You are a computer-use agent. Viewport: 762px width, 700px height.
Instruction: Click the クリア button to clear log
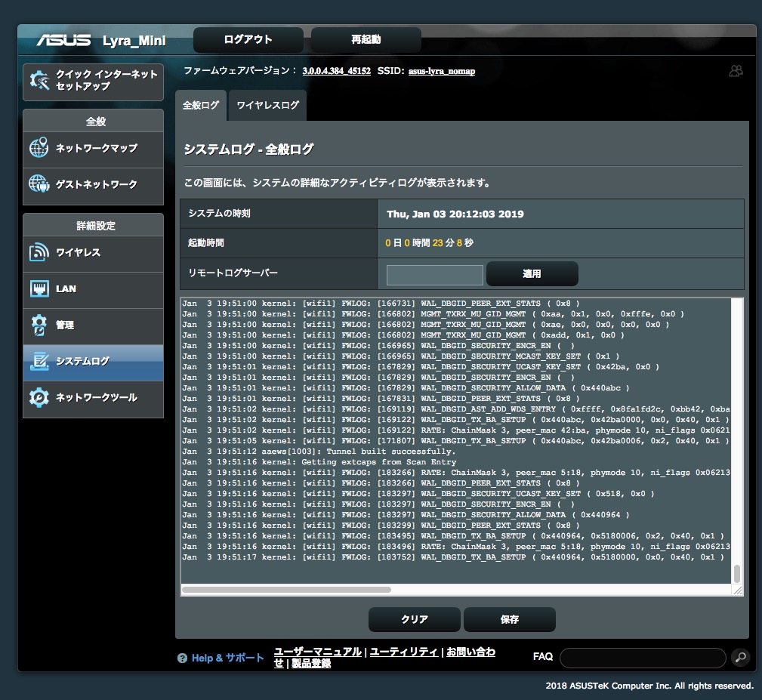415,619
